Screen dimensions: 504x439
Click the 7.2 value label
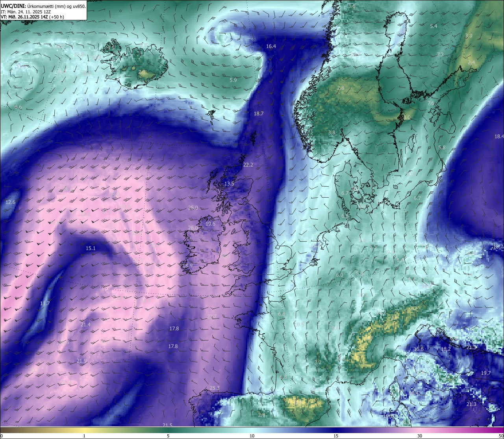[x=440, y=54]
